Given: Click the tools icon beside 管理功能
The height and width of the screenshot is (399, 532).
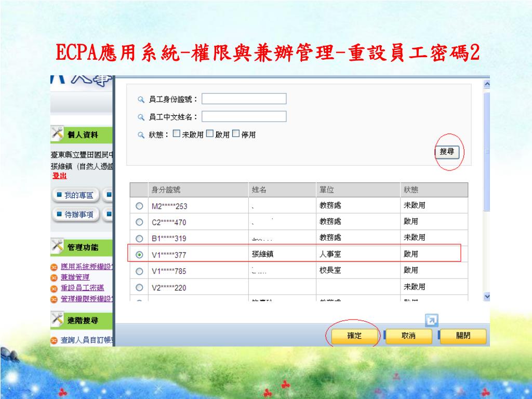Looking at the screenshot, I should 57,246.
